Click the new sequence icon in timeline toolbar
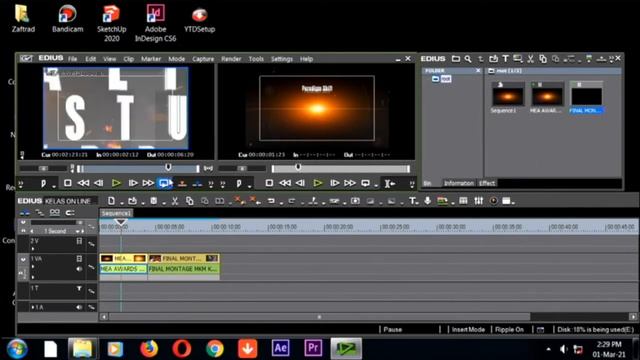The width and height of the screenshot is (640, 360). tap(111, 201)
